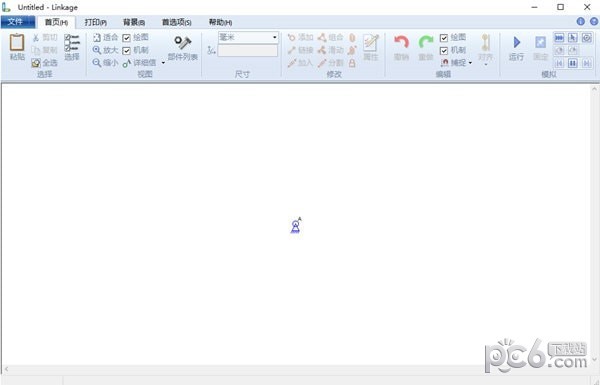Click the 加入 (Join) tool icon

coord(292,63)
